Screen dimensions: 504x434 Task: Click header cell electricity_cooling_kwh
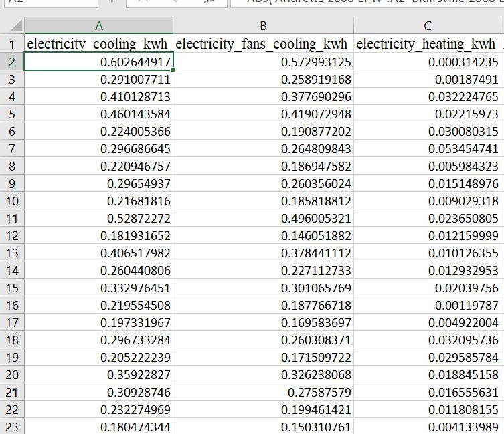tap(98, 44)
